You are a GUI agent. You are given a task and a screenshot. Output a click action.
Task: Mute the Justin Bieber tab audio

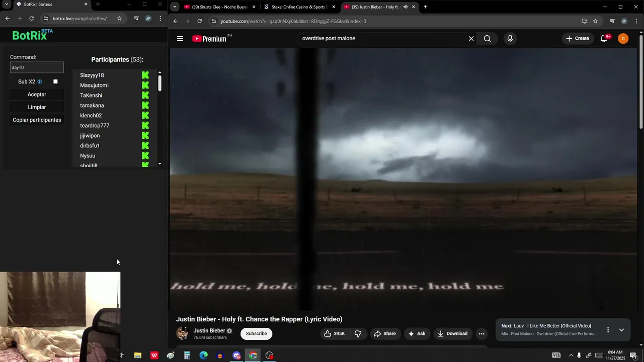pos(406,7)
